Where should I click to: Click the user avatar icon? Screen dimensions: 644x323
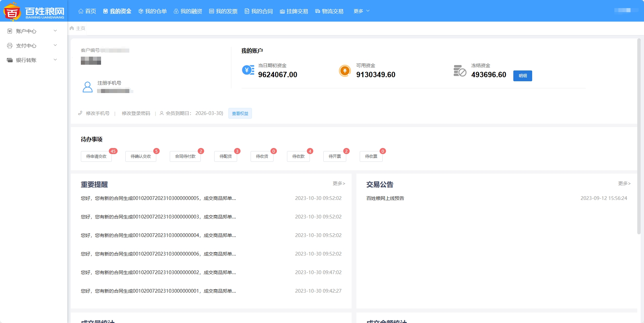point(88,87)
